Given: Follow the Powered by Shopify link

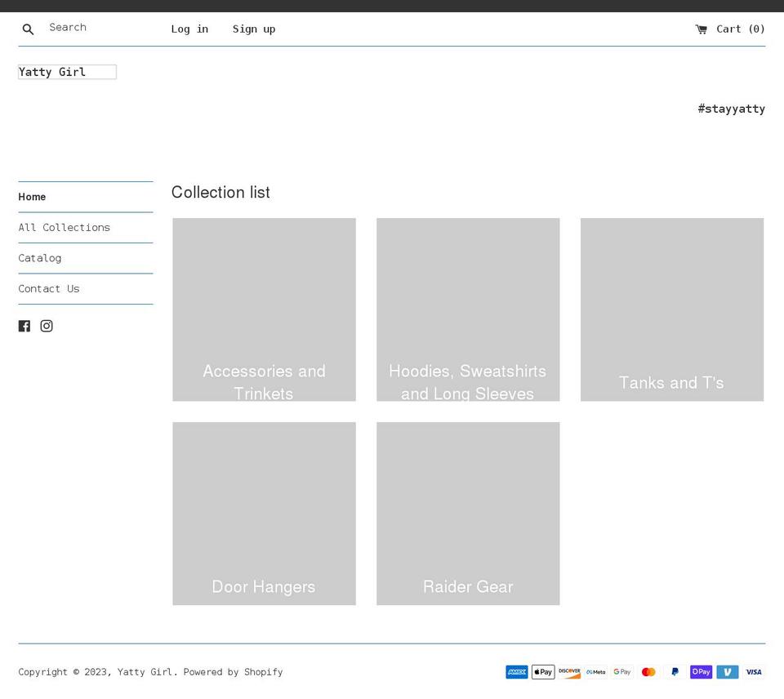Looking at the screenshot, I should click(x=233, y=672).
